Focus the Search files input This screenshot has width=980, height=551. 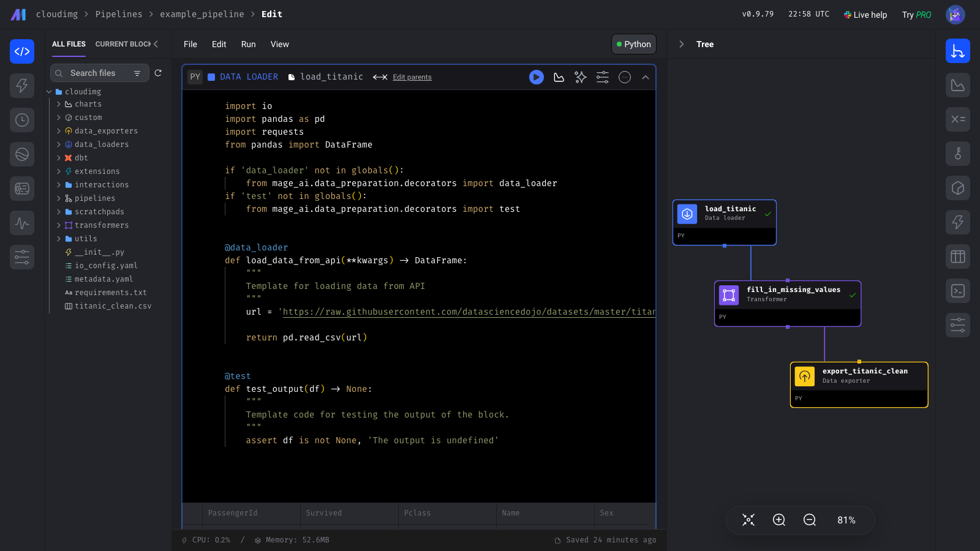100,73
